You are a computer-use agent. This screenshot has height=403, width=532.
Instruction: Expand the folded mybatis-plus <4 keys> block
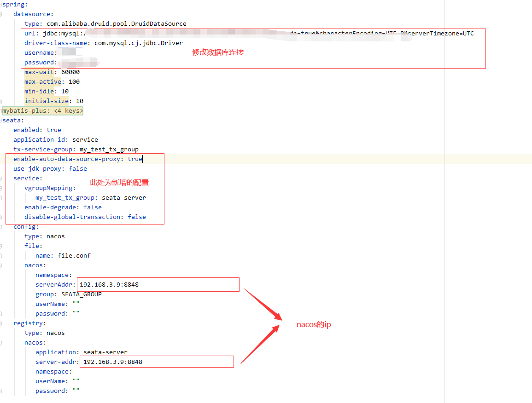tap(42, 111)
